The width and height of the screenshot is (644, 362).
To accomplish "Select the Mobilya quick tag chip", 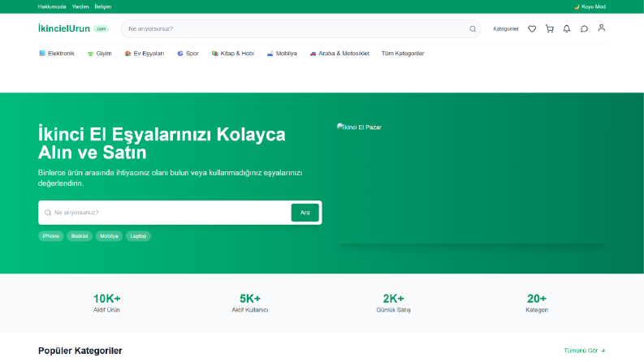I will tap(109, 236).
